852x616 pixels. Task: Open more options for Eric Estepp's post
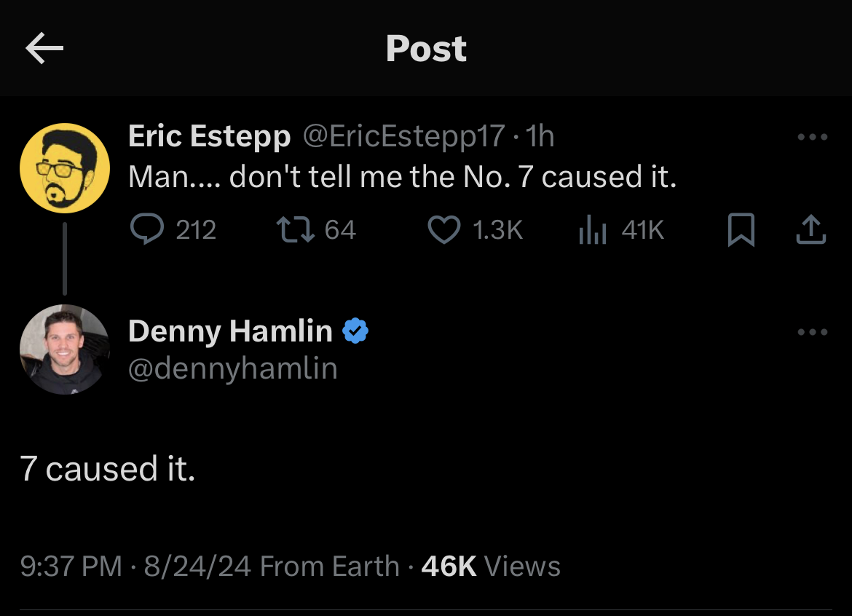tap(812, 137)
